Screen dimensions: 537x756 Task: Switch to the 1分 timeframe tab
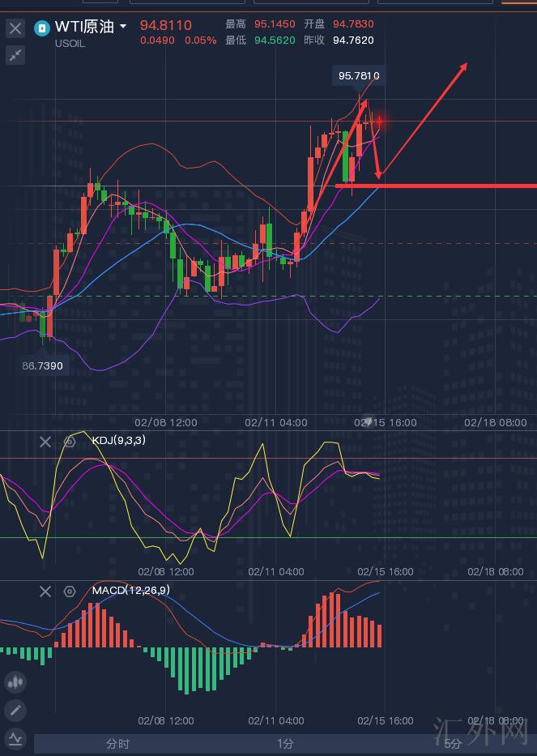point(285,744)
